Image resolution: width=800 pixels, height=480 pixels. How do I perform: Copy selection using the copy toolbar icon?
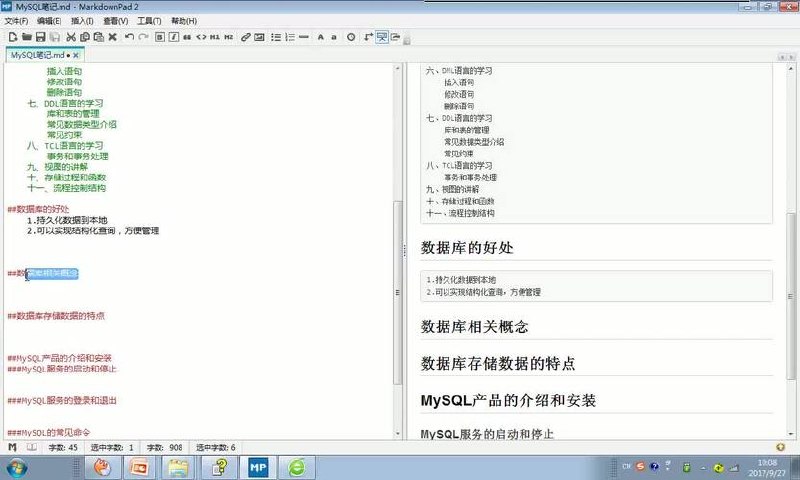(85, 37)
